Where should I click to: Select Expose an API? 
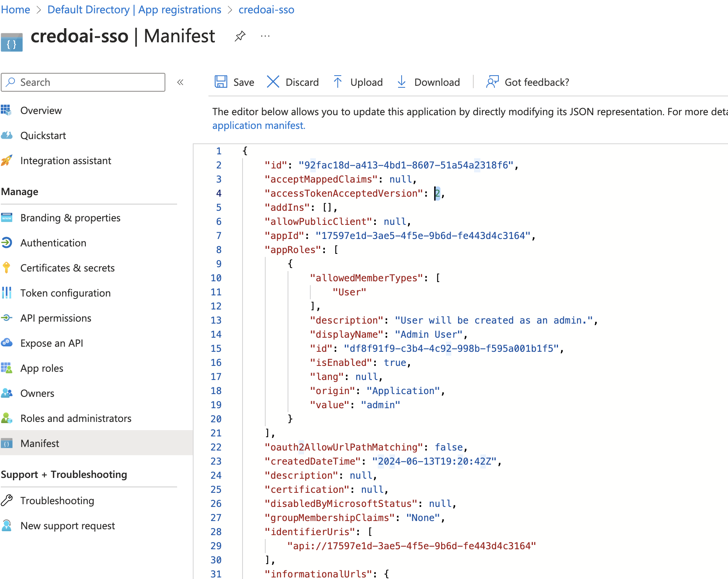52,343
